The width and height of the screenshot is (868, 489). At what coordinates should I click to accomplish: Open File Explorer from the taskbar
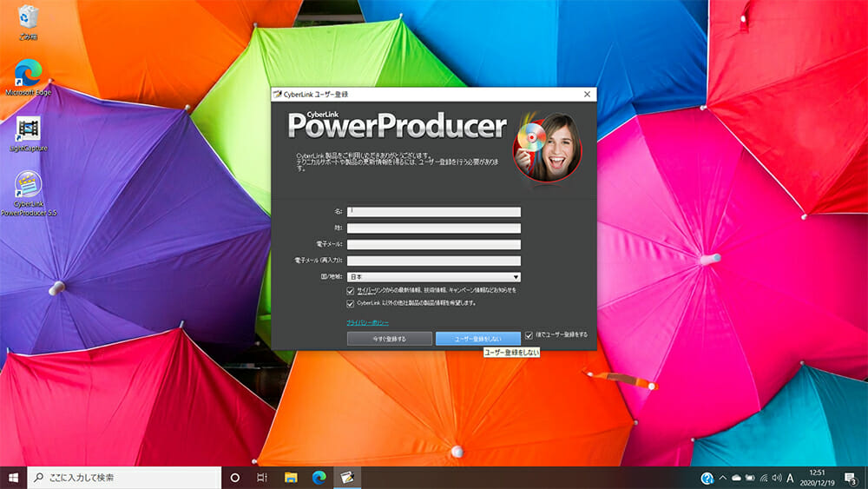(291, 478)
